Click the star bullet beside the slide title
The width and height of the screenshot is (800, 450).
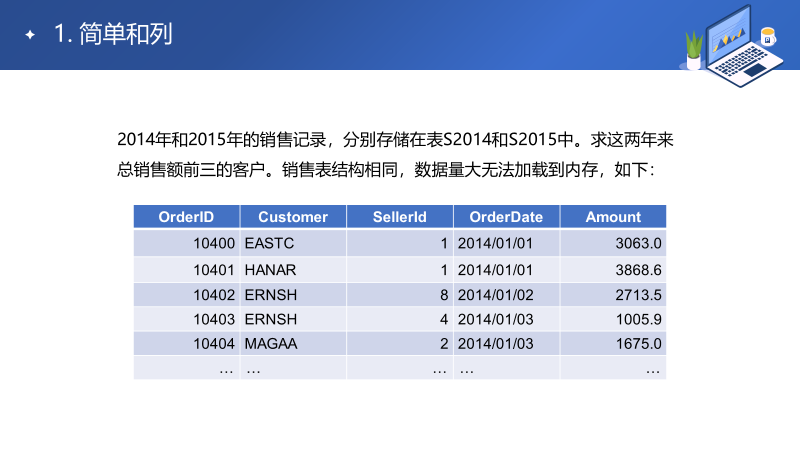coord(30,35)
